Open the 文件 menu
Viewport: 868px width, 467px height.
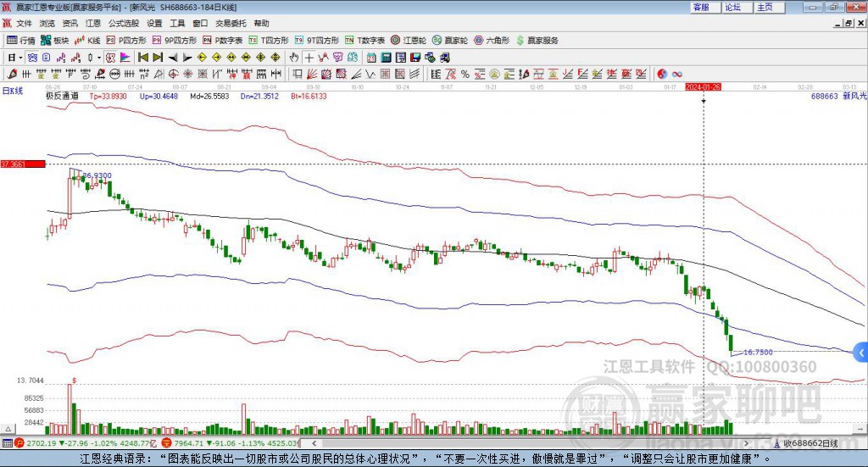[25, 23]
